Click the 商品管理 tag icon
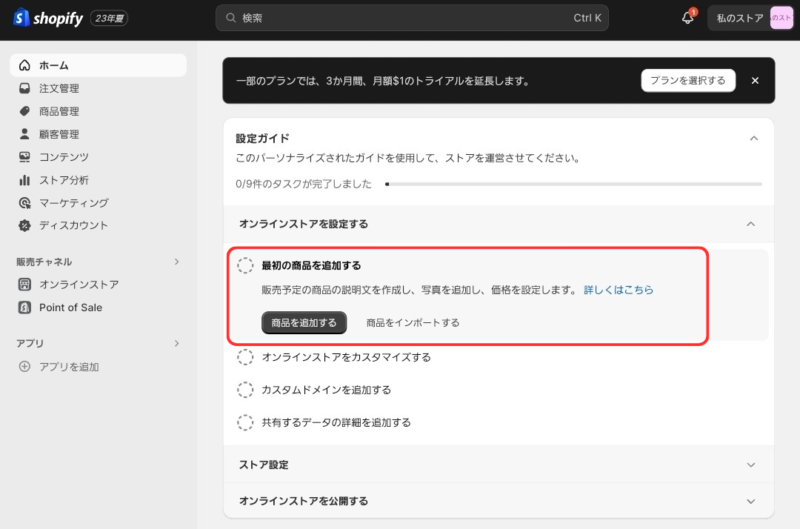This screenshot has height=529, width=800. [x=24, y=111]
